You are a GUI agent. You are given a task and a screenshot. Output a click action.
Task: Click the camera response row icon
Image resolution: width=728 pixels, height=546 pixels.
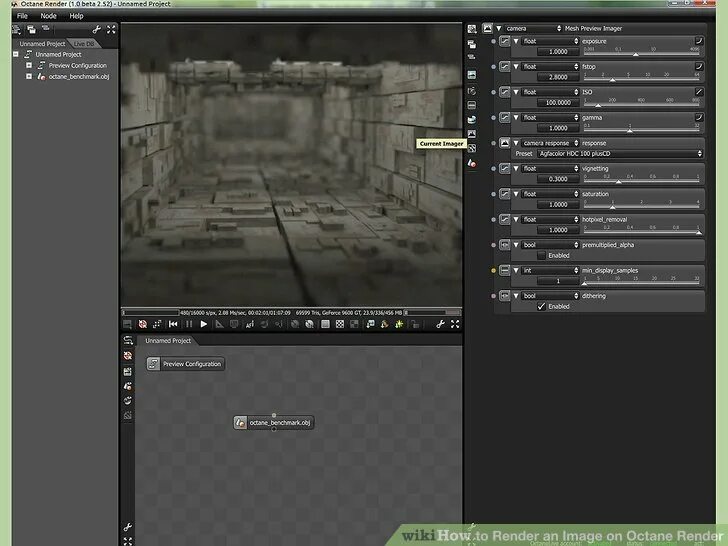[x=504, y=143]
